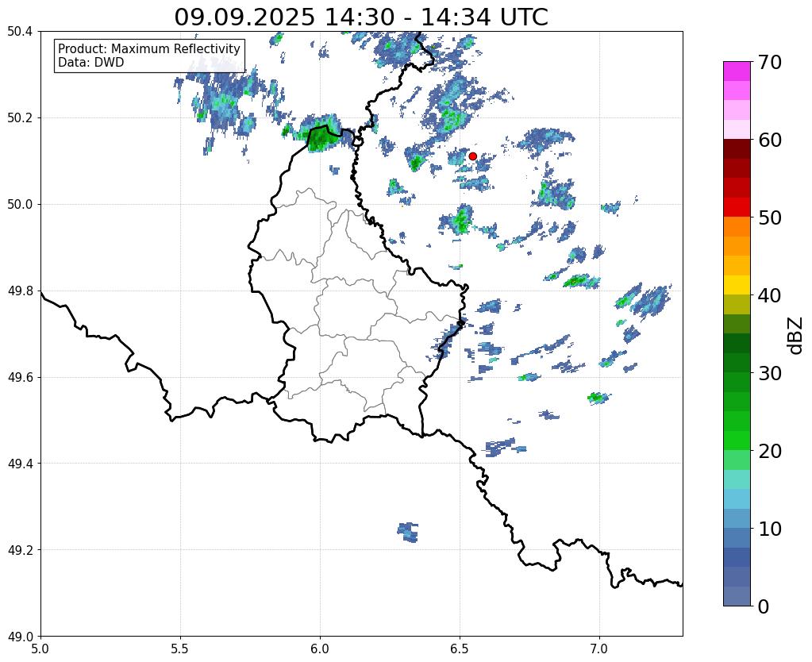Click the colorbar value 10

[x=769, y=529]
